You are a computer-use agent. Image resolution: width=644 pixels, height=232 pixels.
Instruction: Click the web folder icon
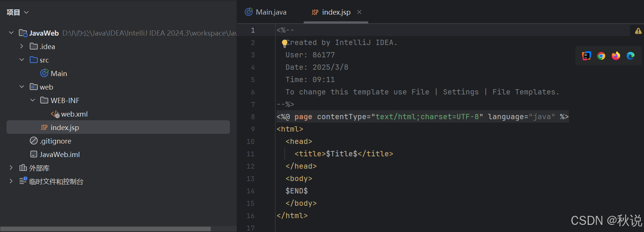[34, 87]
